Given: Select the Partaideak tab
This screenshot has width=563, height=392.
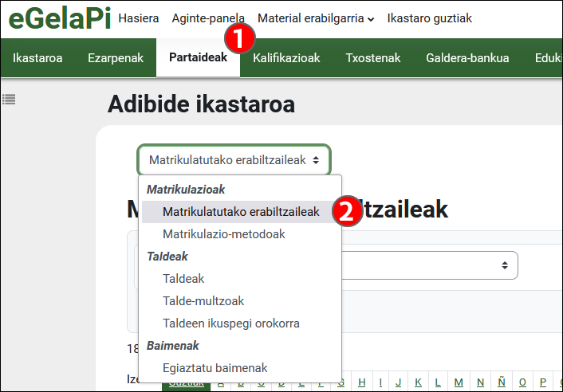Looking at the screenshot, I should pos(198,57).
